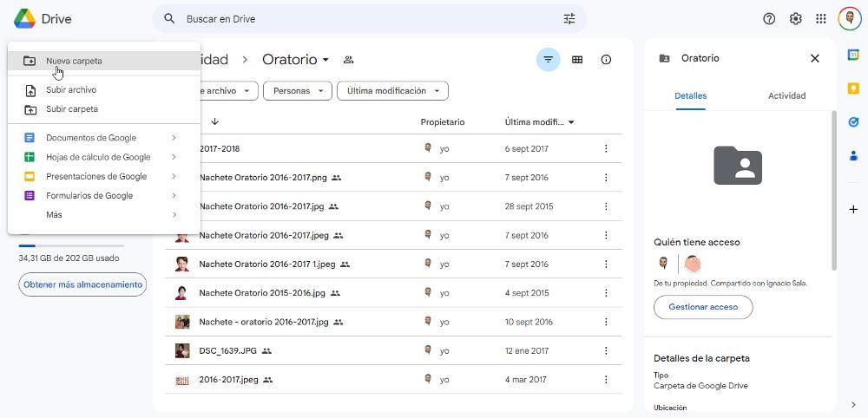Click Gestionar acceso button
The width and height of the screenshot is (868, 418).
point(703,307)
